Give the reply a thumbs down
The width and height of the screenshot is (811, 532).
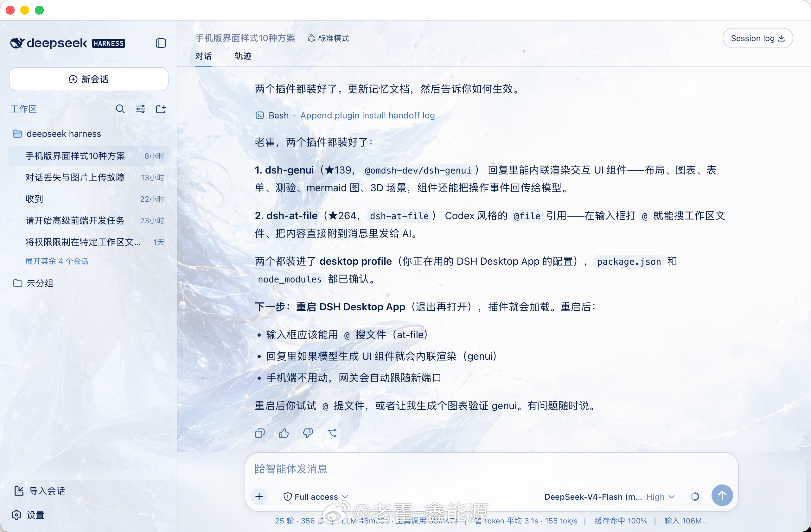[x=308, y=433]
